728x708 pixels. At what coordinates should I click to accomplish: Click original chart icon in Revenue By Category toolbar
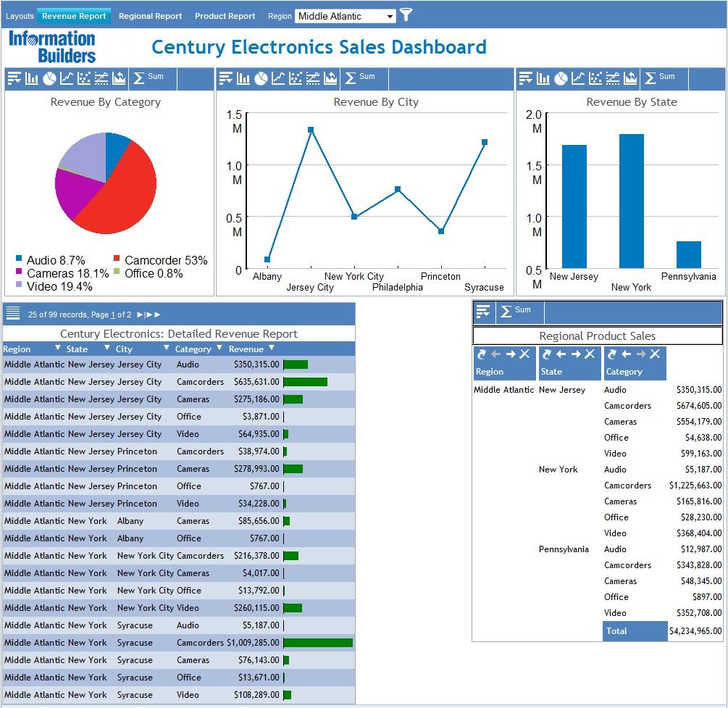119,78
